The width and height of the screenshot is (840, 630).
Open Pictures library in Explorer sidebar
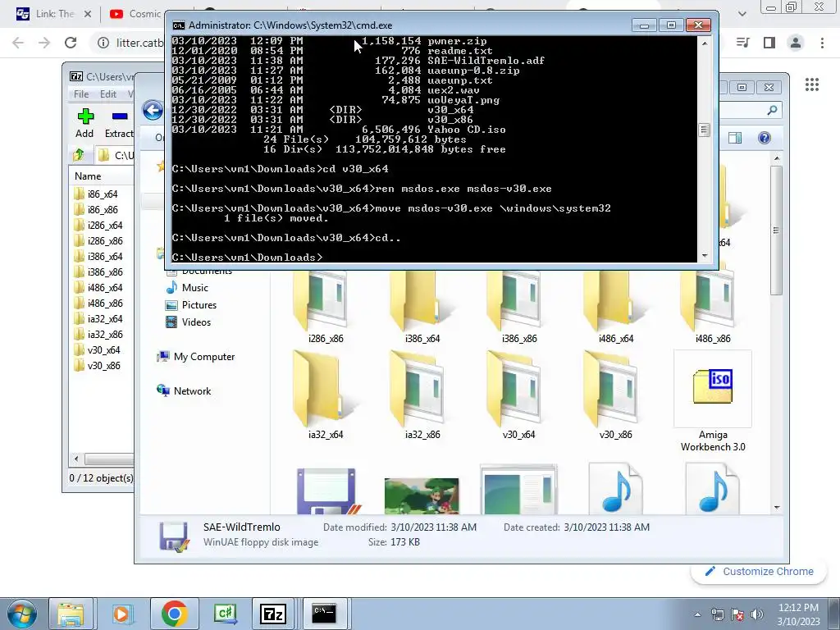coord(191,305)
